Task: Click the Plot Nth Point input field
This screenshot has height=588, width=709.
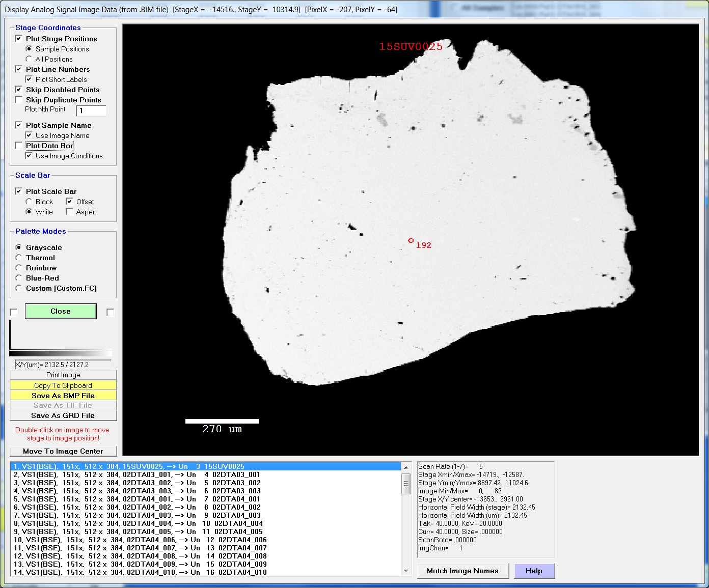Action: point(91,110)
